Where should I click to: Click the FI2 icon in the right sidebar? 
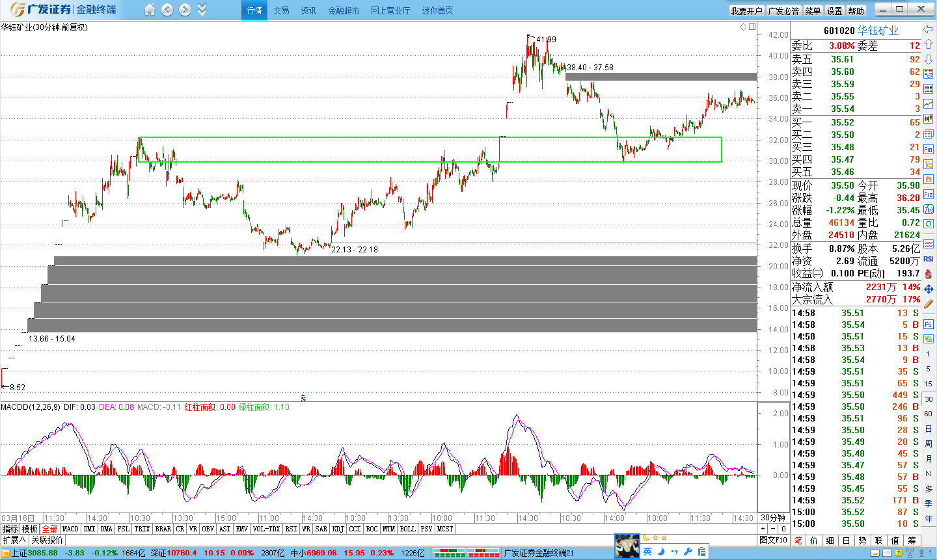[929, 194]
